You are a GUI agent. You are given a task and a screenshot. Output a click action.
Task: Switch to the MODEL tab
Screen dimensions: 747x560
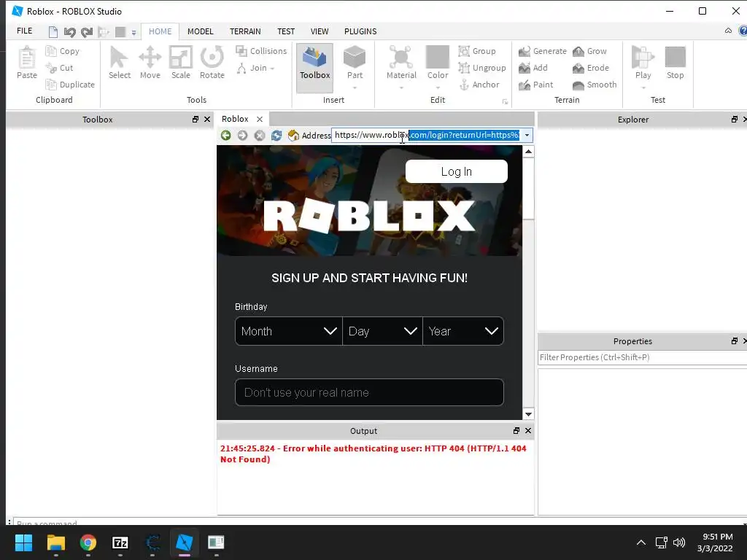pos(200,31)
